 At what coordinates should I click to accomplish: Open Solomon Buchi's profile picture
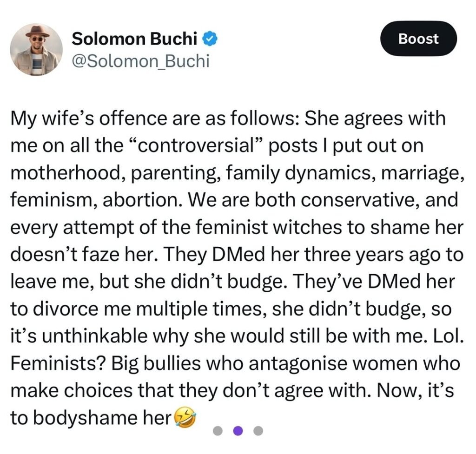point(36,49)
